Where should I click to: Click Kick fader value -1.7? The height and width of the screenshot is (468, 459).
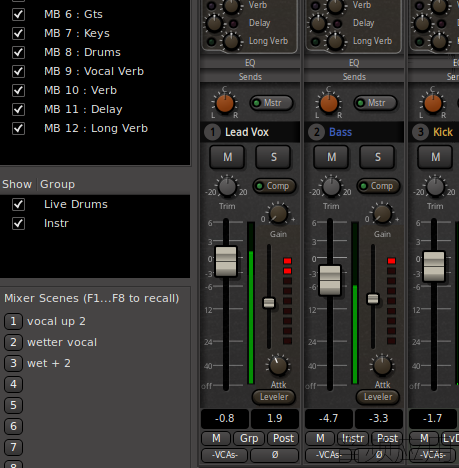(x=433, y=418)
